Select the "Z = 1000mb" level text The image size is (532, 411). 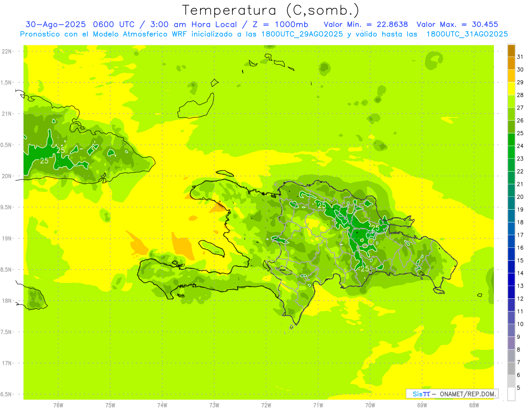(280, 24)
